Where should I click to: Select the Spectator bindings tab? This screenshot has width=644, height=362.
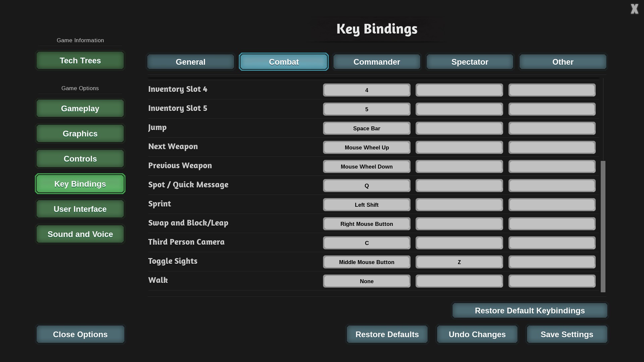(x=470, y=62)
